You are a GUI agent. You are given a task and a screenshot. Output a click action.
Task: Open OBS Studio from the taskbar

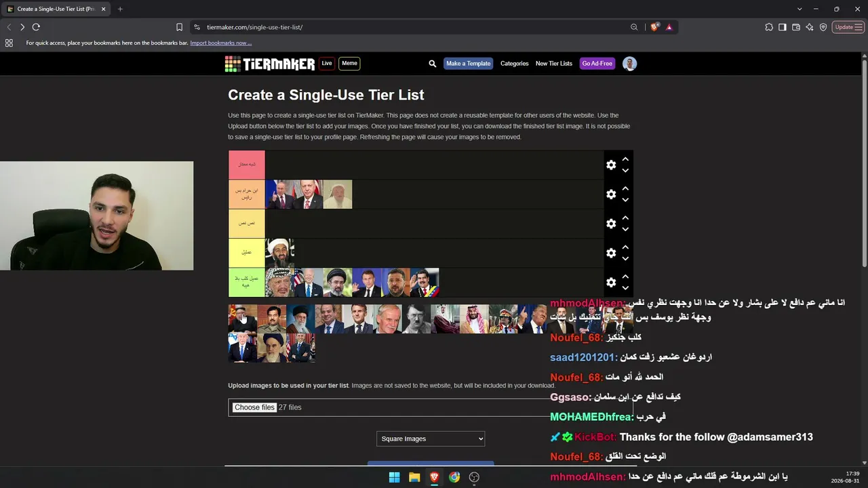tap(474, 477)
